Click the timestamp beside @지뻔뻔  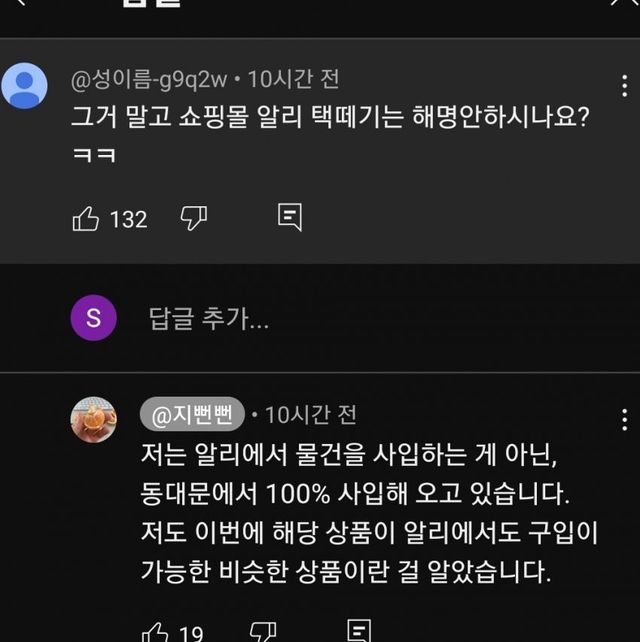click(x=311, y=413)
